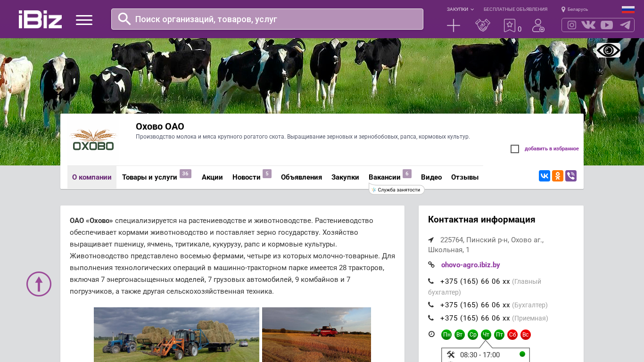Change the Беларусь location
Viewport: 644px width, 362px height.
(x=575, y=9)
